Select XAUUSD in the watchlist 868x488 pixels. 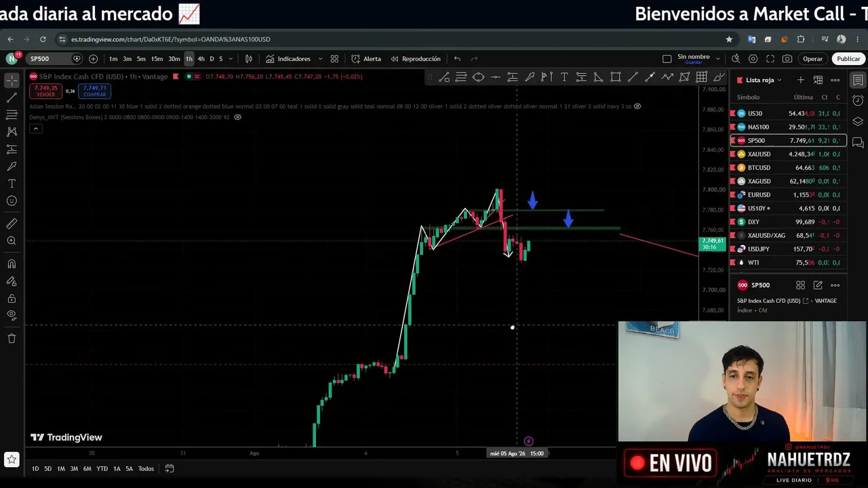click(788, 154)
